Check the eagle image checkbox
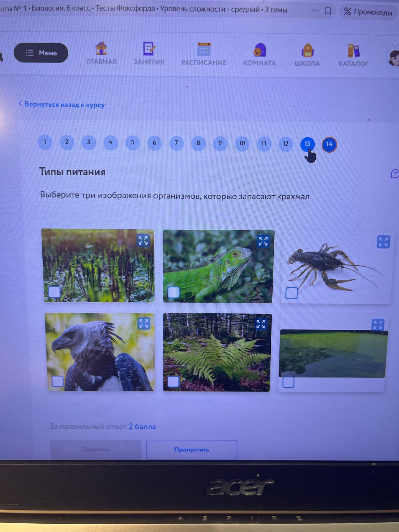The height and width of the screenshot is (532, 399). 58,381
